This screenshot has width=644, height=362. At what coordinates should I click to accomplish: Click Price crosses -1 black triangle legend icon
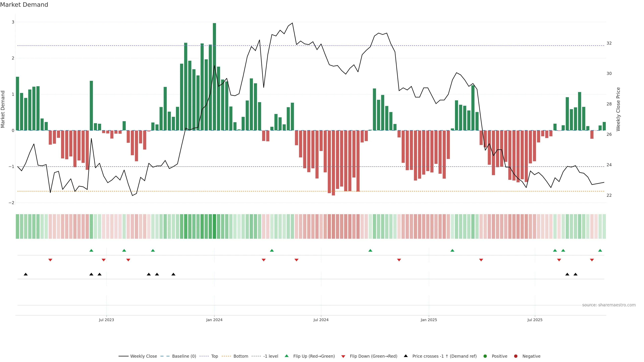coord(406,356)
